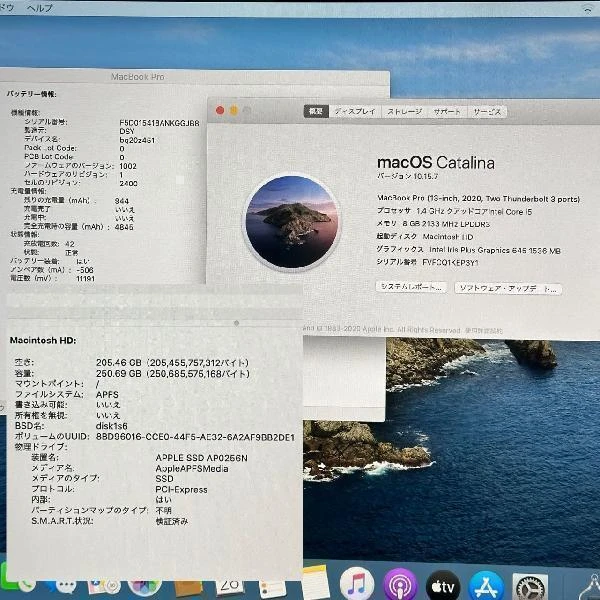Launch Notes app from the Dock
Screen dimensions: 600x600
tap(315, 582)
